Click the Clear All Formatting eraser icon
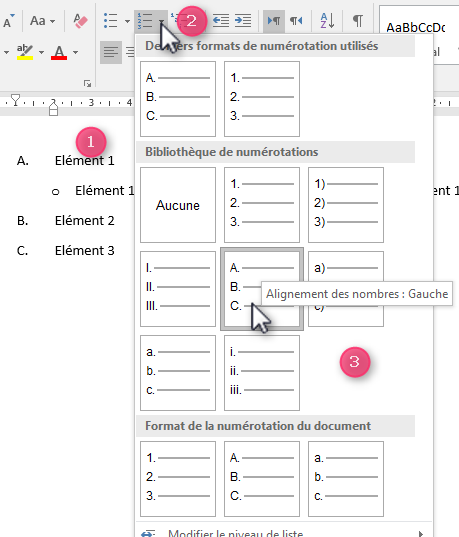 [x=80, y=21]
